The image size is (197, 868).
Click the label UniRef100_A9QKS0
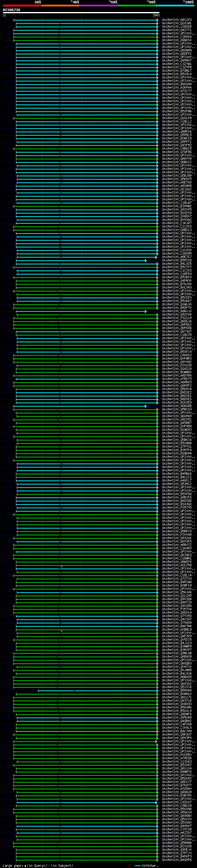176,40
